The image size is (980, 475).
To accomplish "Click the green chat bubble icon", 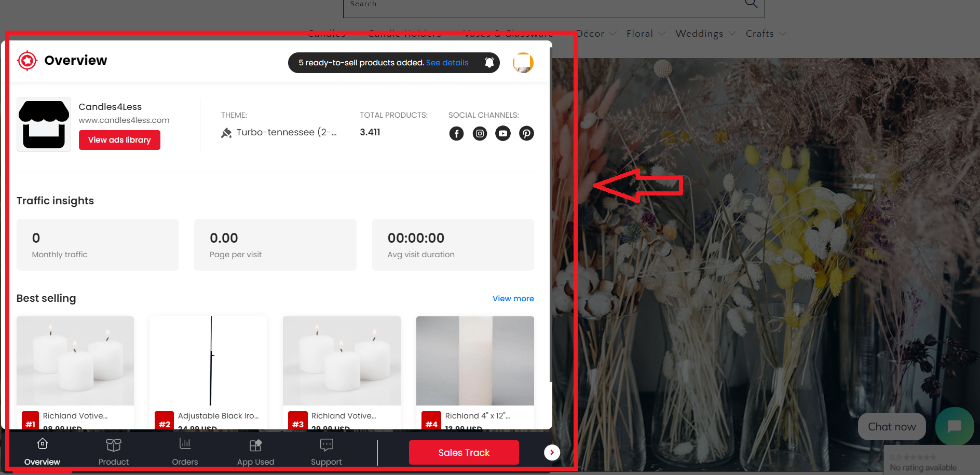I will click(x=954, y=426).
